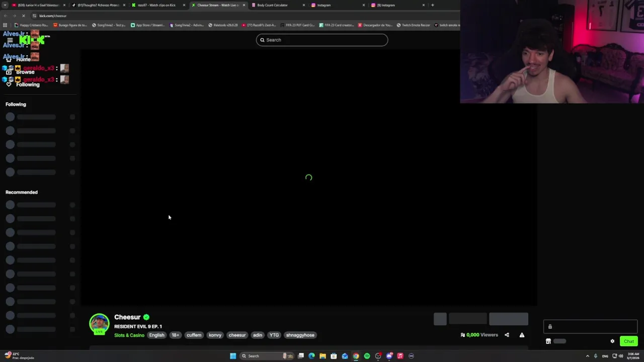The height and width of the screenshot is (362, 644).
Task: Open the 22°C weather widget
Action: click(19, 356)
